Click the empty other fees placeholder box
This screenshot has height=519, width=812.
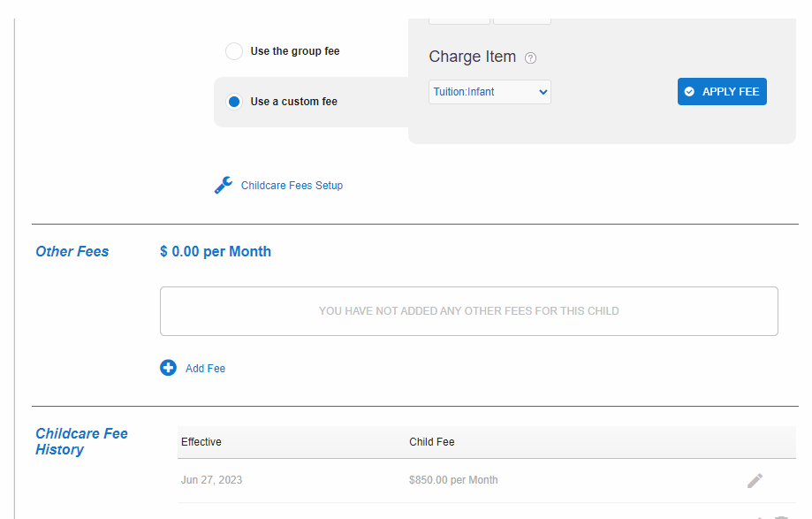point(468,311)
